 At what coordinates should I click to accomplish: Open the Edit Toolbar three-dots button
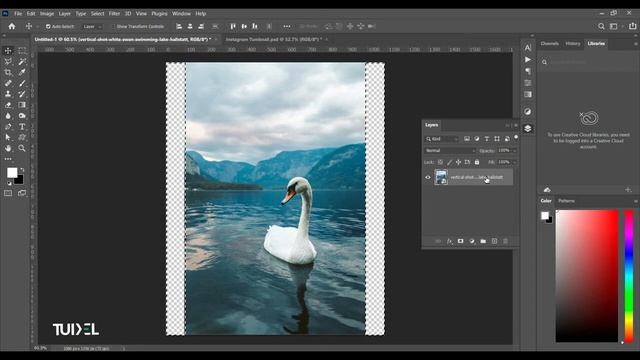click(8, 159)
